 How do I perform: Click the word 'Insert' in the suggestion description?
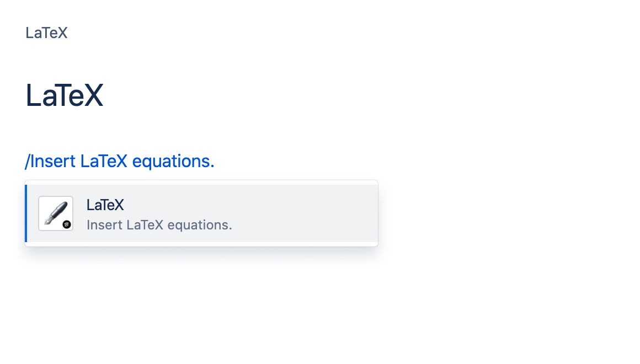coord(105,225)
